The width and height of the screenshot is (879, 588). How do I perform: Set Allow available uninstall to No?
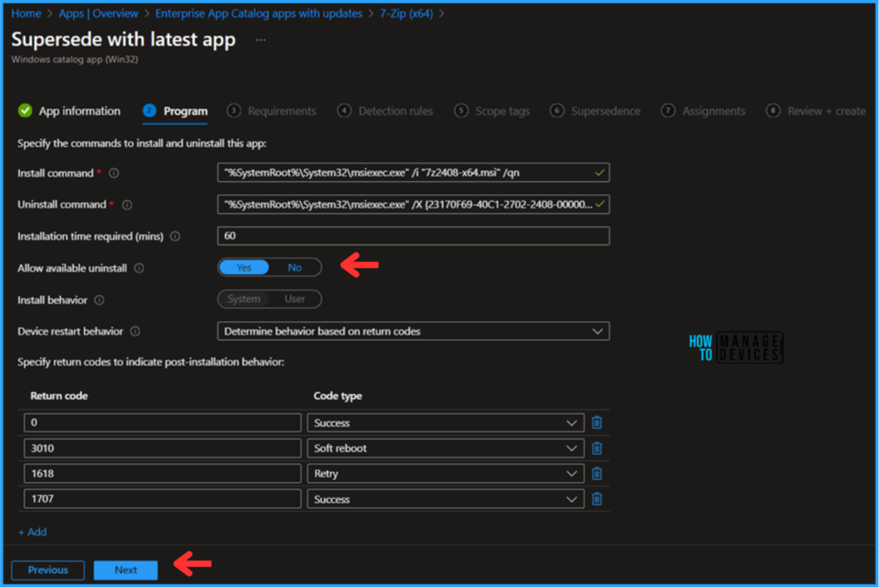pyautogui.click(x=295, y=267)
